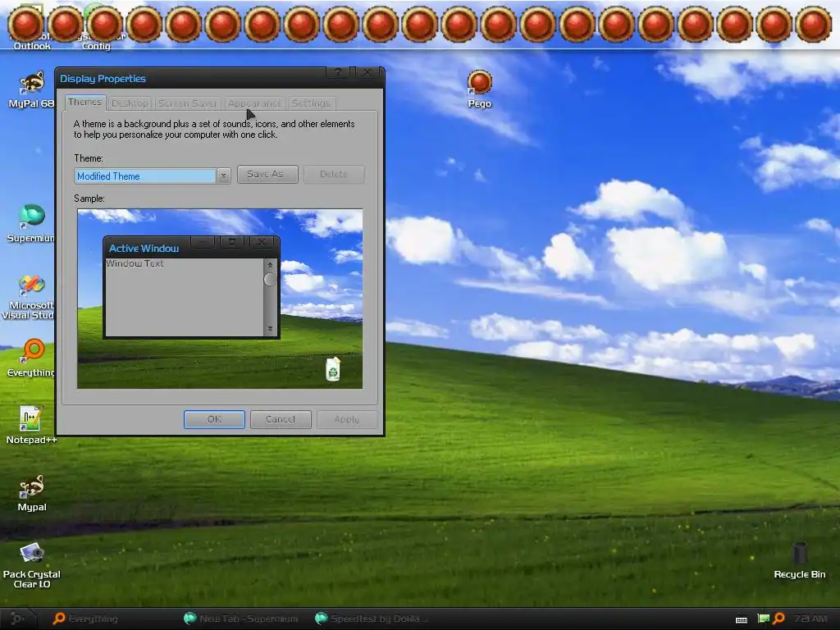Viewport: 840px width, 630px height.
Task: Expand the Theme dropdown arrow
Action: tap(224, 176)
